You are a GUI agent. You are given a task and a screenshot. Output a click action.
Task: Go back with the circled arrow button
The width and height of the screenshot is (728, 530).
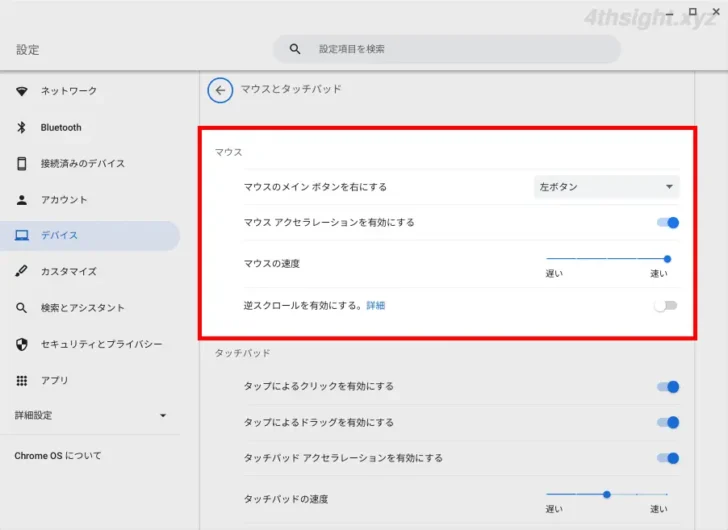[x=220, y=90]
